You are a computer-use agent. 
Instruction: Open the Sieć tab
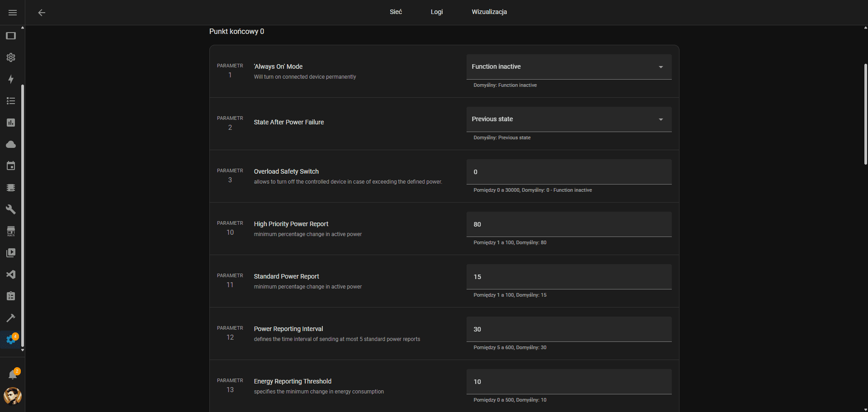[x=396, y=12]
